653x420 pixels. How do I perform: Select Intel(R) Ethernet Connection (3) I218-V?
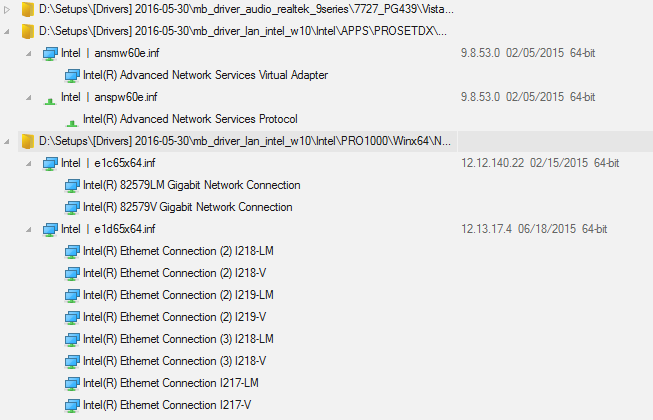click(174, 361)
